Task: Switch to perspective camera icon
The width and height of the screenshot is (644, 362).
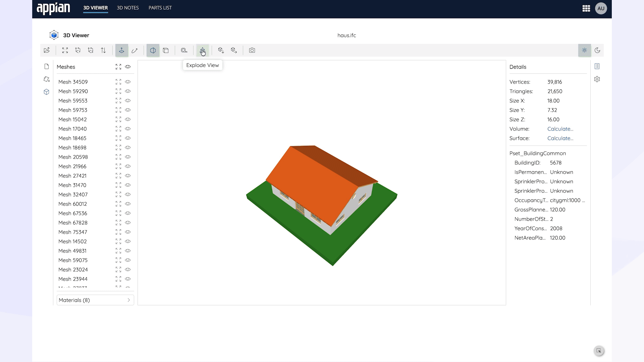Action: [x=153, y=50]
